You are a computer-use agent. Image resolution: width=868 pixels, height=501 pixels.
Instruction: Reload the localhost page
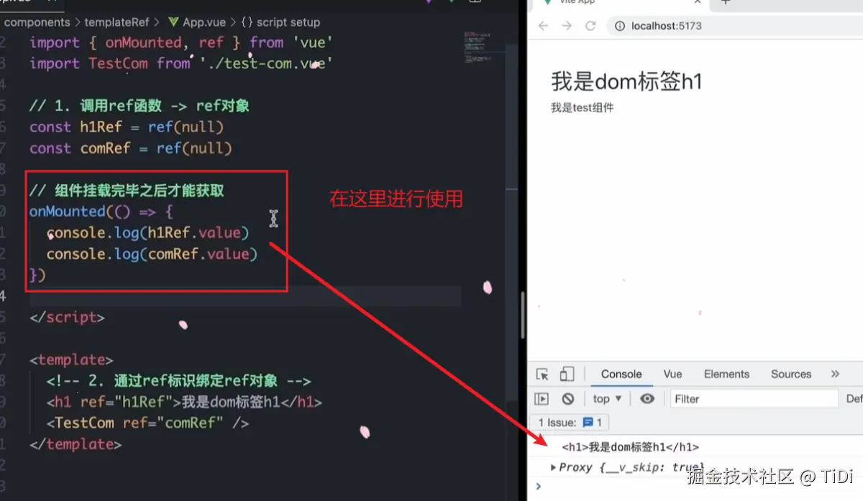(x=590, y=26)
